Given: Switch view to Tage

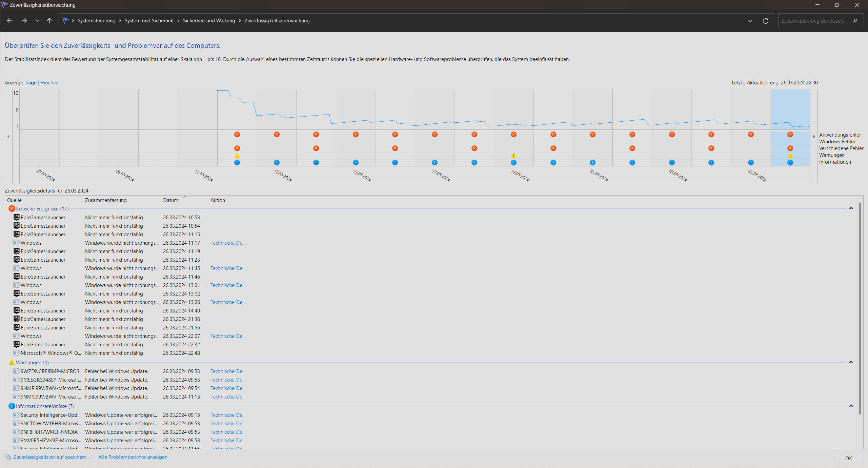Looking at the screenshot, I should [31, 83].
